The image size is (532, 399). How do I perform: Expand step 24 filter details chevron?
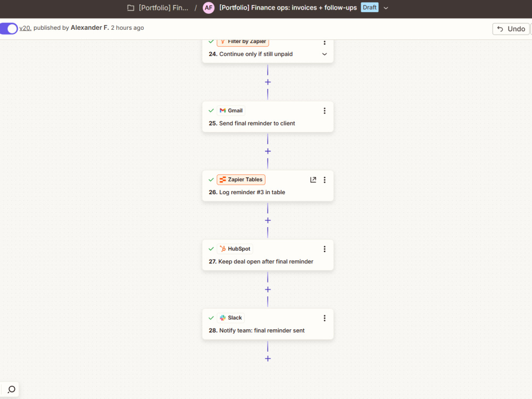click(x=325, y=54)
